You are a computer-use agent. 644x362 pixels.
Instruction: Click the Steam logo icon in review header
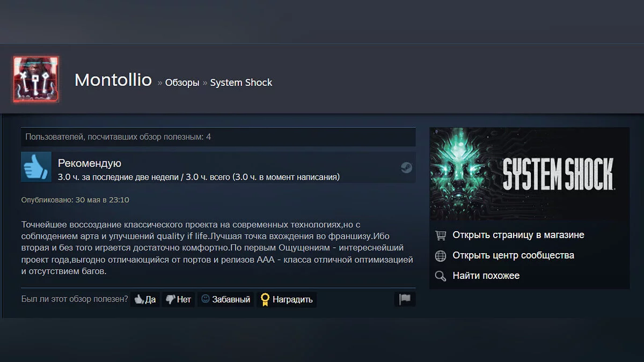tap(406, 167)
